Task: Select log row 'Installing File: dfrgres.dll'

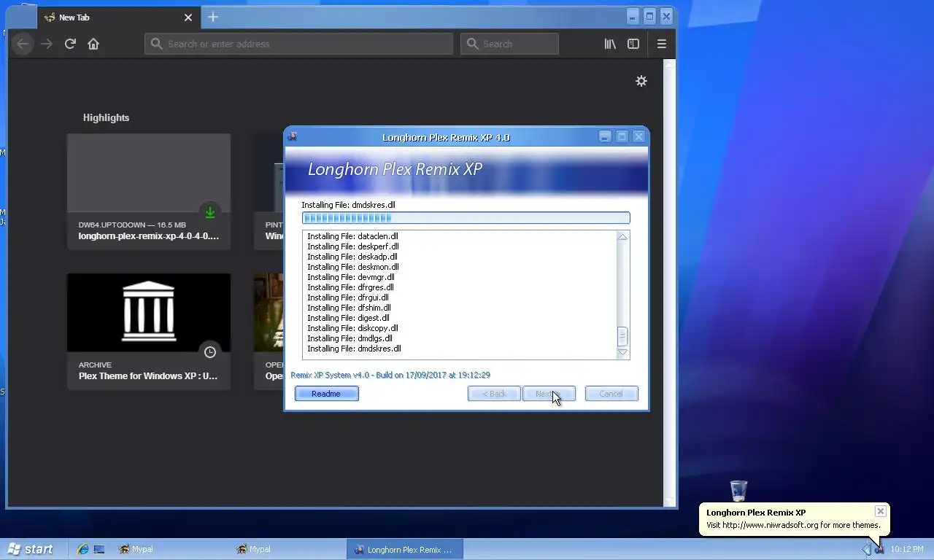Action: (350, 287)
